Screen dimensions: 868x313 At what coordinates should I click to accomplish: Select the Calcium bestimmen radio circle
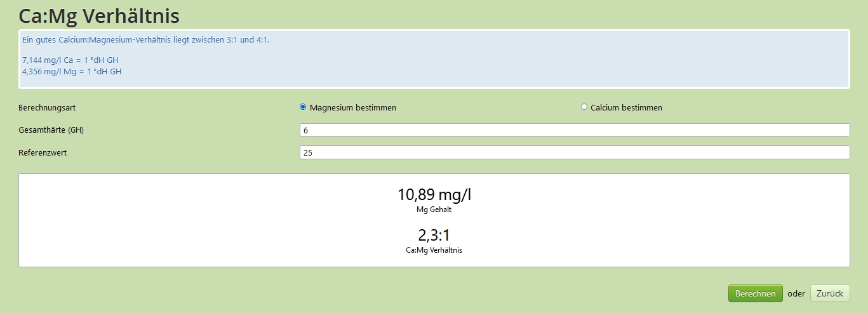point(584,107)
